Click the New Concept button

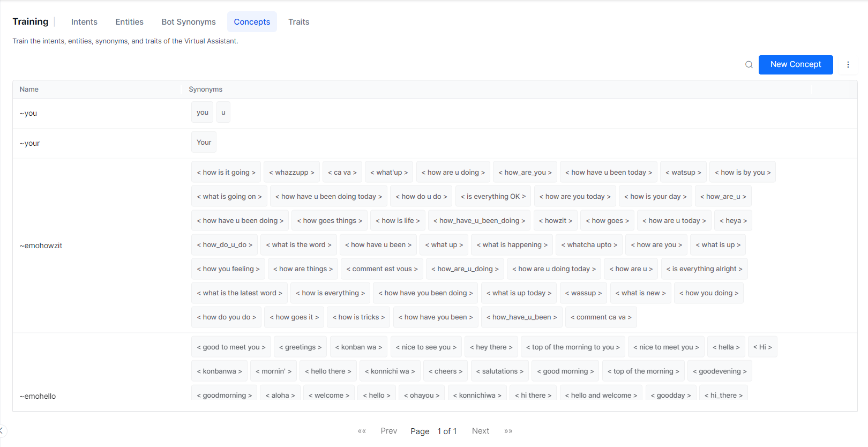pyautogui.click(x=795, y=65)
